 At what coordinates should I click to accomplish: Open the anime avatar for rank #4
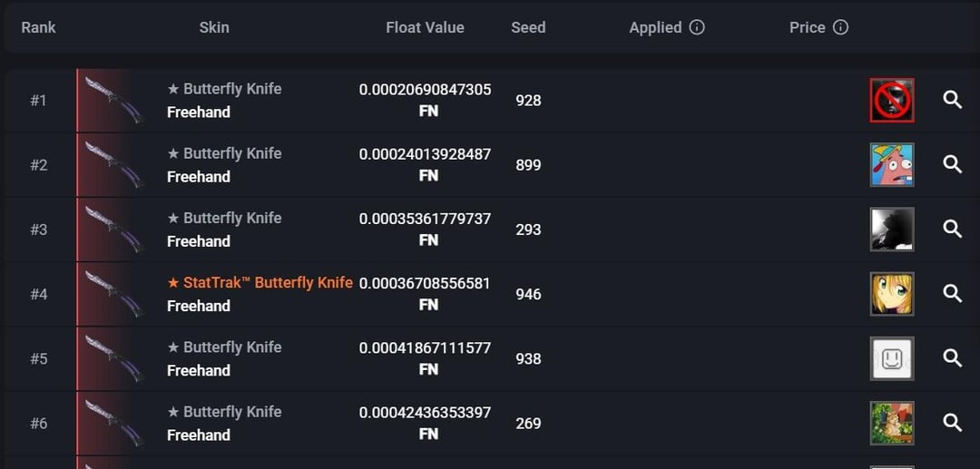[x=891, y=294]
